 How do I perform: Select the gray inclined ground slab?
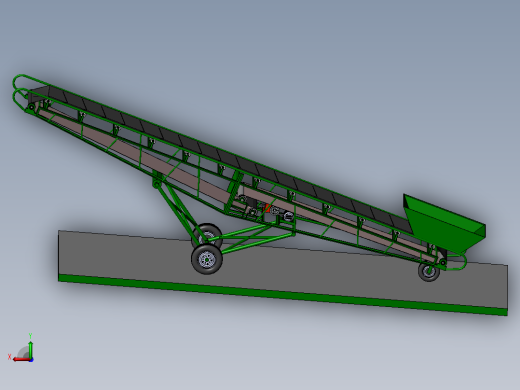(x=283, y=272)
